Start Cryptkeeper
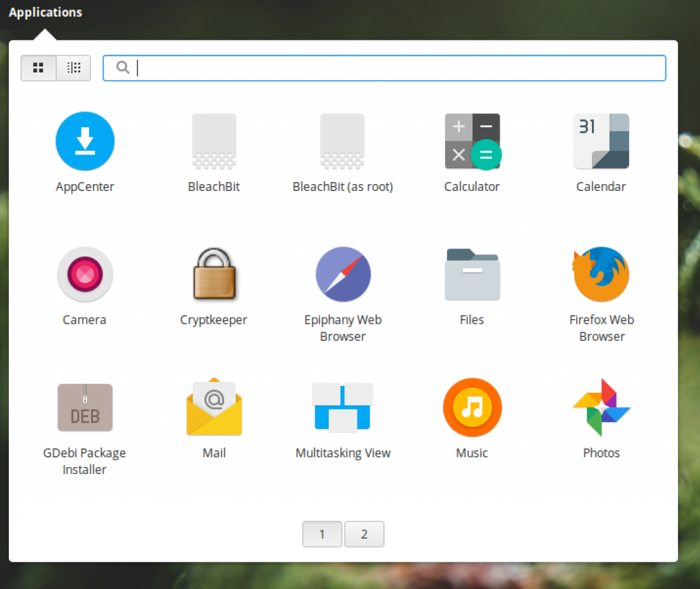Viewport: 700px width, 589px height. point(214,274)
